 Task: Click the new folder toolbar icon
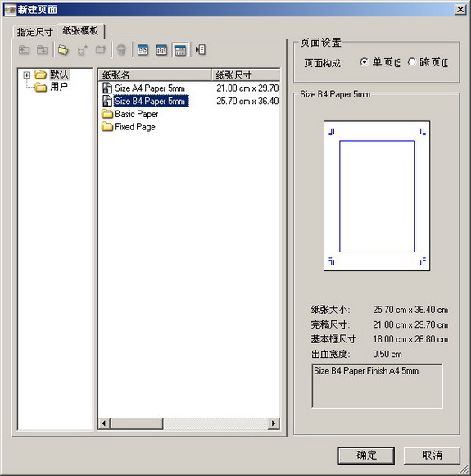(101, 50)
